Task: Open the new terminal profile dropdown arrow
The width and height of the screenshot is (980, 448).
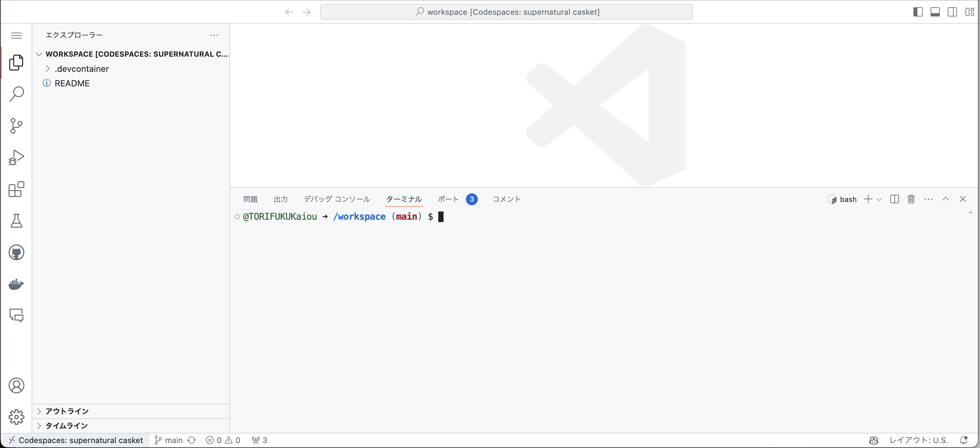Action: pos(879,199)
